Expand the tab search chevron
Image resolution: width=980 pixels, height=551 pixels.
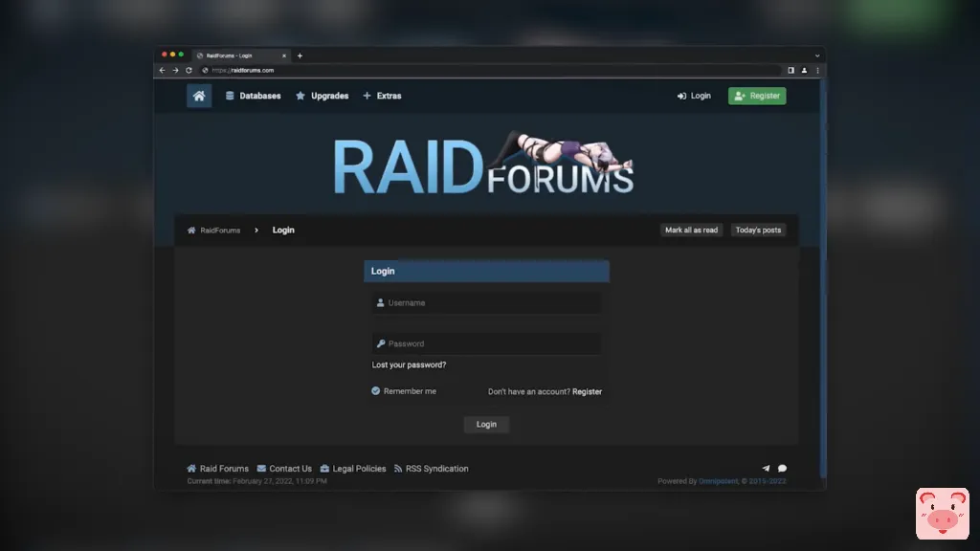[817, 55]
